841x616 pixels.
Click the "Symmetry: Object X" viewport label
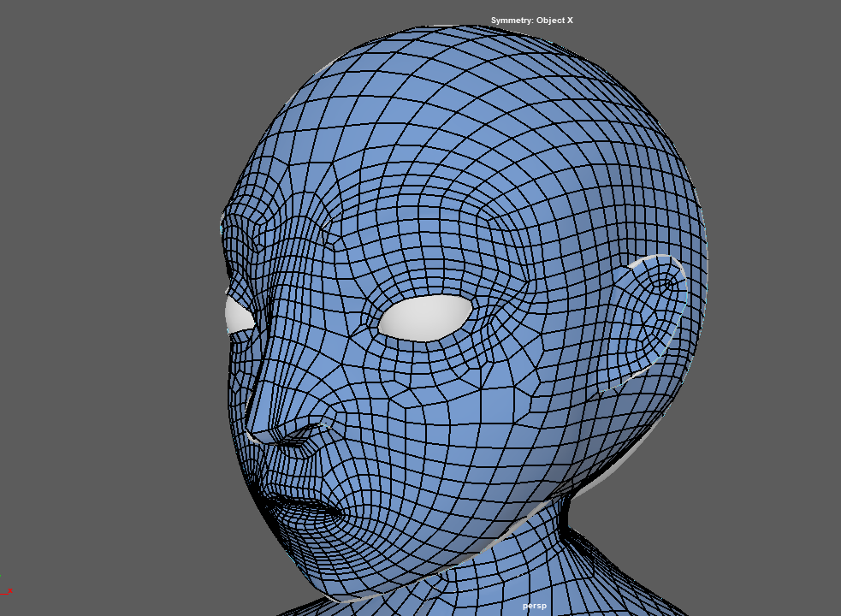[x=531, y=21]
